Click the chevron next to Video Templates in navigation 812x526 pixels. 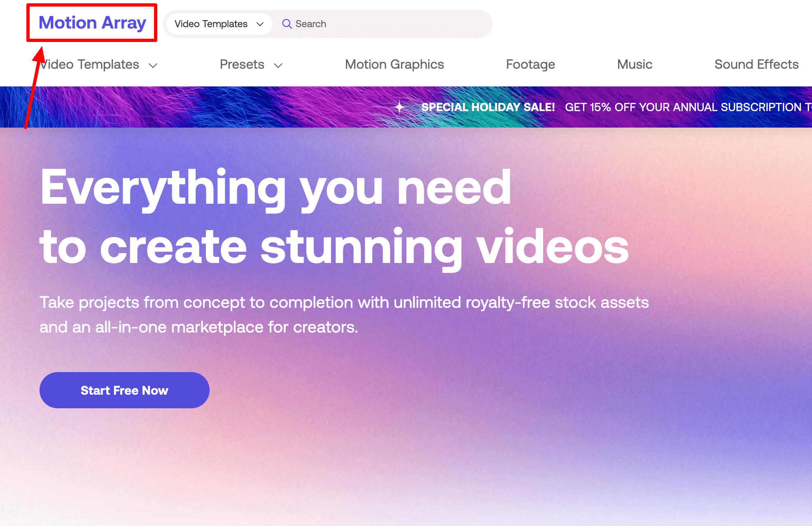(x=153, y=65)
